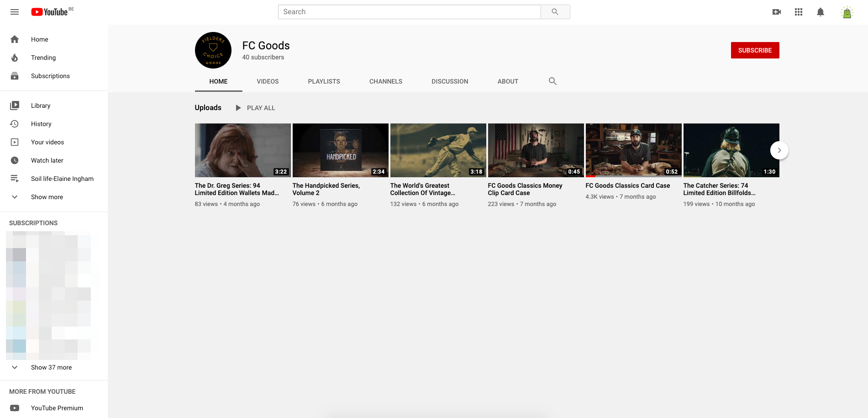
Task: Open the Catcher Series thumbnail
Action: click(x=731, y=150)
